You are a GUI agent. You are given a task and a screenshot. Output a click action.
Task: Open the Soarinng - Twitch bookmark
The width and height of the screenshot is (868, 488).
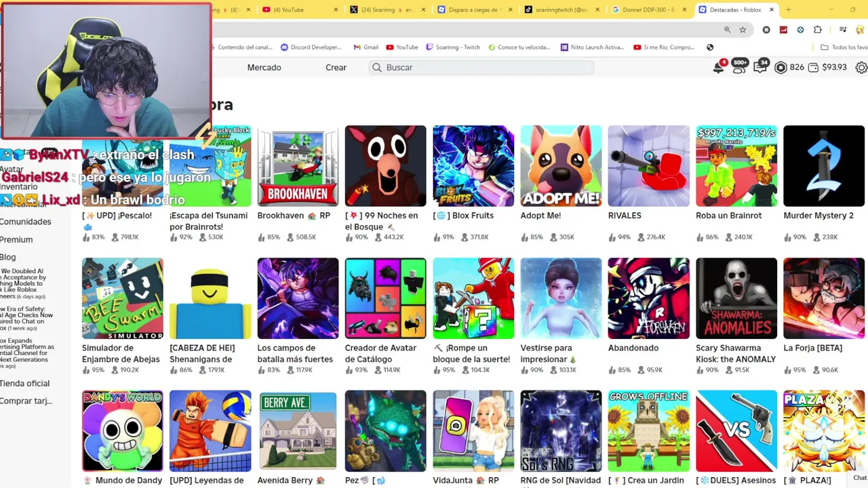453,47
